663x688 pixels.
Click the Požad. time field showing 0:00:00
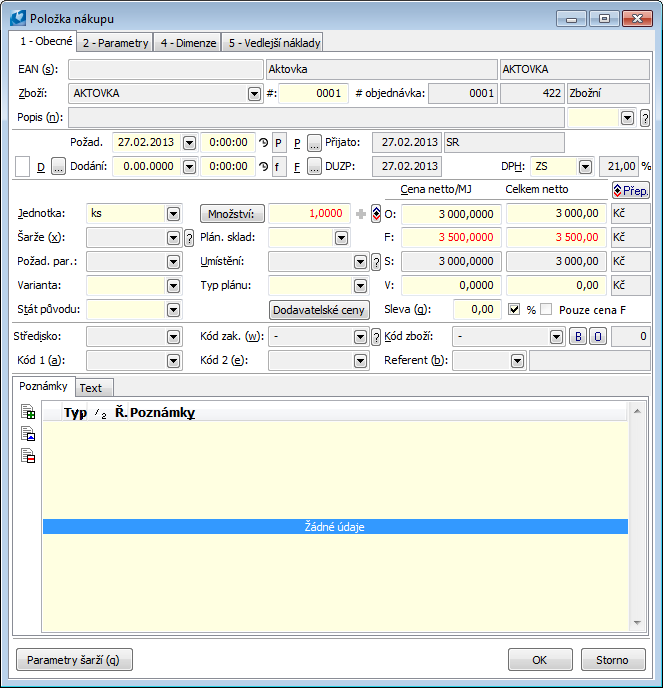[228, 143]
